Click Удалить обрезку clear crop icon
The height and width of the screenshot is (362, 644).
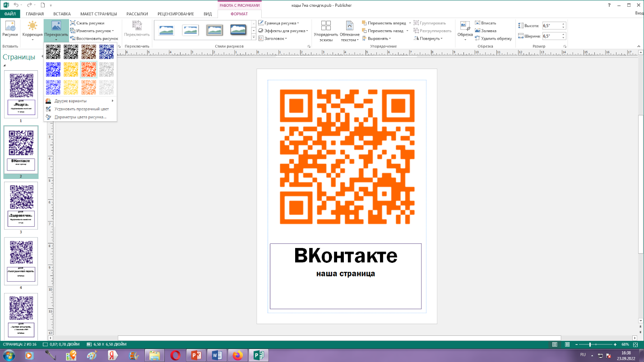coord(477,39)
